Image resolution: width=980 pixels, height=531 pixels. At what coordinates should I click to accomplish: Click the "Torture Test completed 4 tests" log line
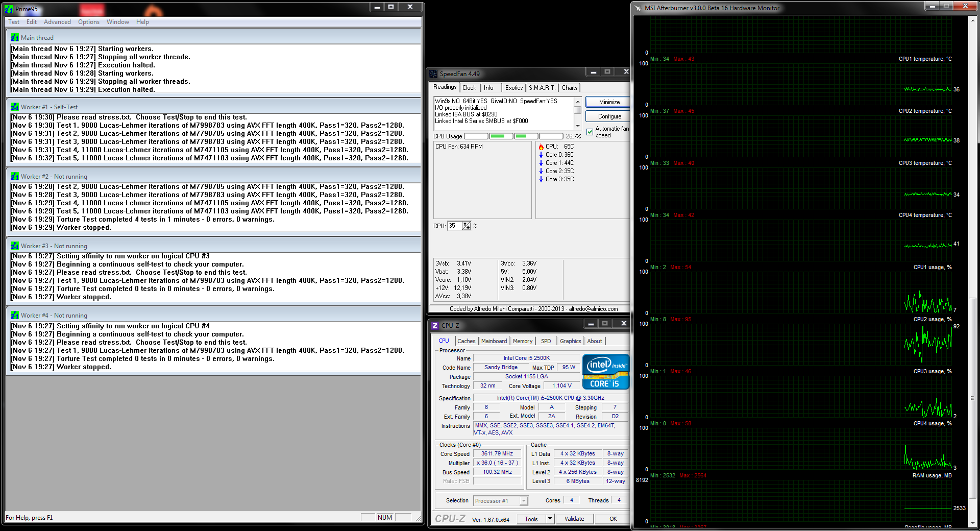point(143,220)
